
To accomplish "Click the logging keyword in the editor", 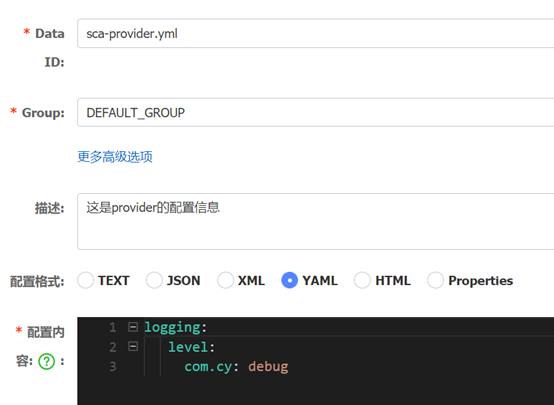I will coord(172,327).
